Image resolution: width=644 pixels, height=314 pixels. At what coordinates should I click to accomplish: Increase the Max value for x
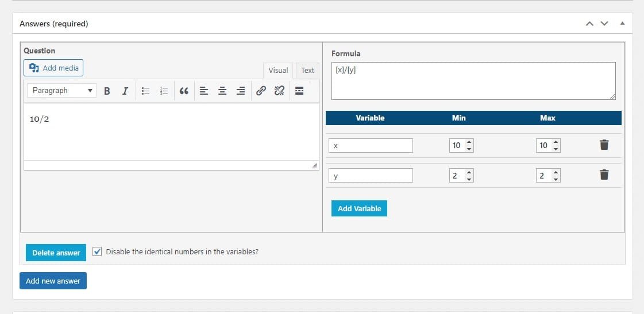pyautogui.click(x=556, y=142)
